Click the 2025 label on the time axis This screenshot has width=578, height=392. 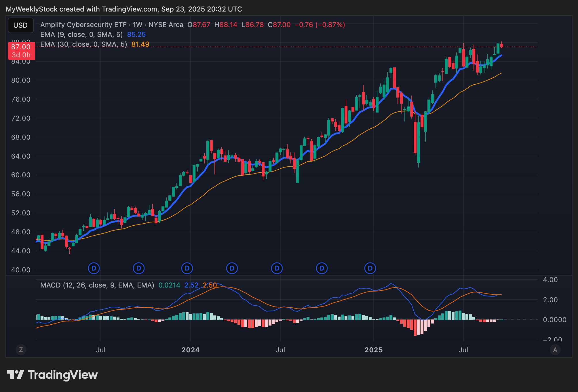pos(373,350)
